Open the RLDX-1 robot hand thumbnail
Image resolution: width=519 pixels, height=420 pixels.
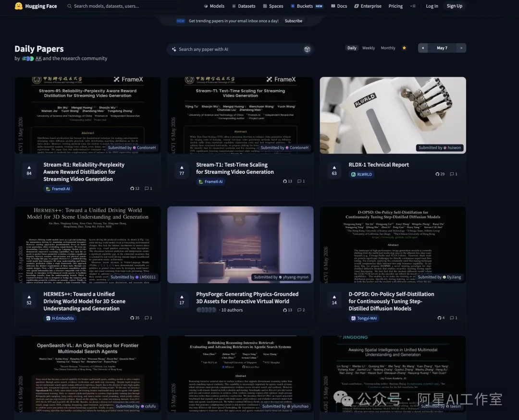tap(393, 115)
